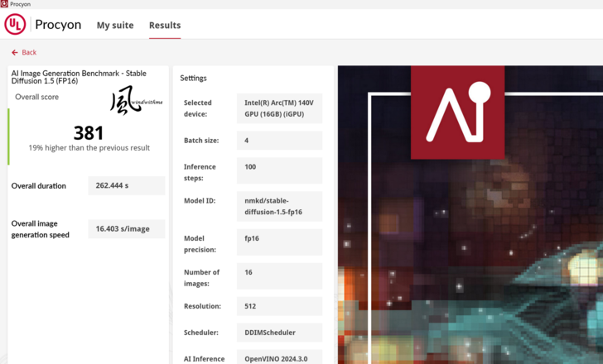Screen dimensions: 603x364
Task: Click the UL logo in the header
Action: point(15,25)
